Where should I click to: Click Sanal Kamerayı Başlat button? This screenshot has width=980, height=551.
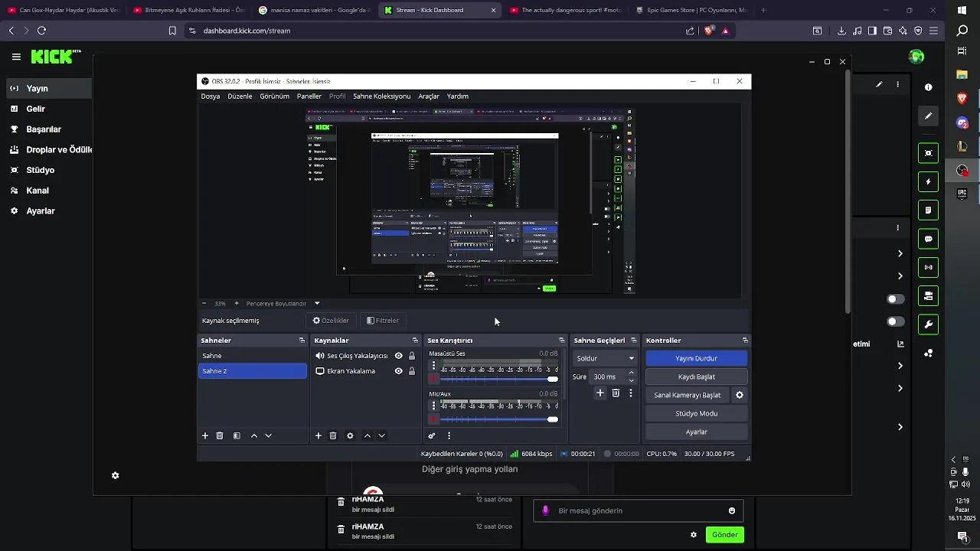pos(688,395)
